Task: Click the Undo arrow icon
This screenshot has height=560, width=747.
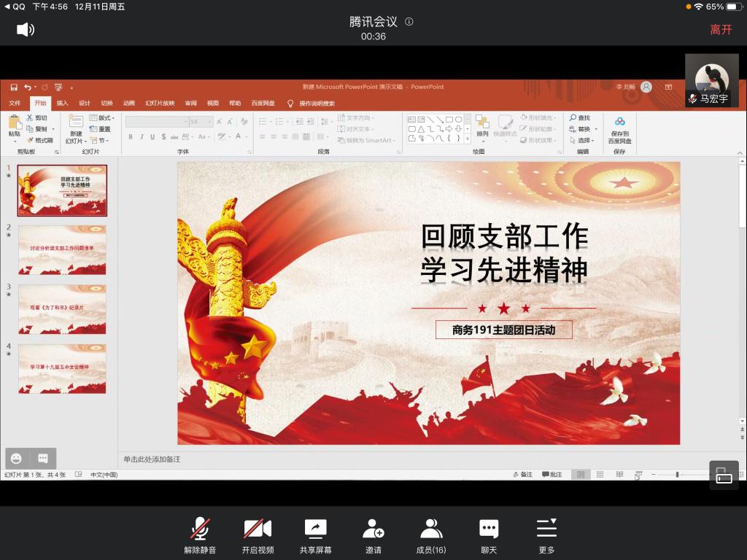Action: coord(28,87)
